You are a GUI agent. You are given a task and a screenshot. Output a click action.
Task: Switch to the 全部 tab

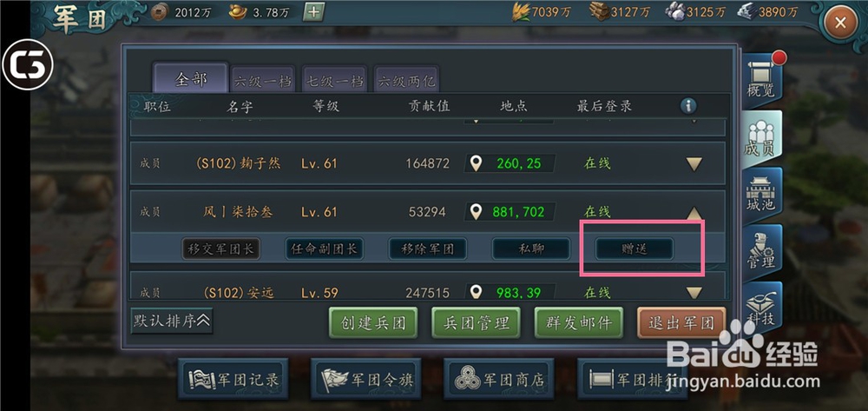[191, 79]
